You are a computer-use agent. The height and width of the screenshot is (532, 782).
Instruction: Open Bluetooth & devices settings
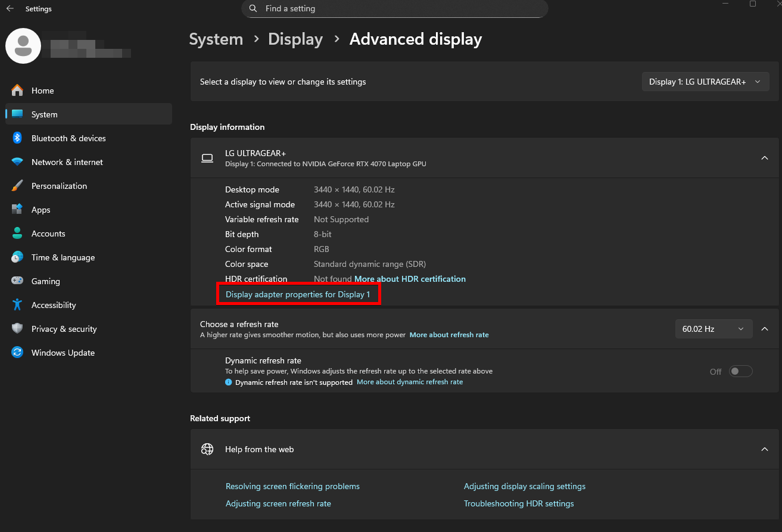(x=70, y=138)
